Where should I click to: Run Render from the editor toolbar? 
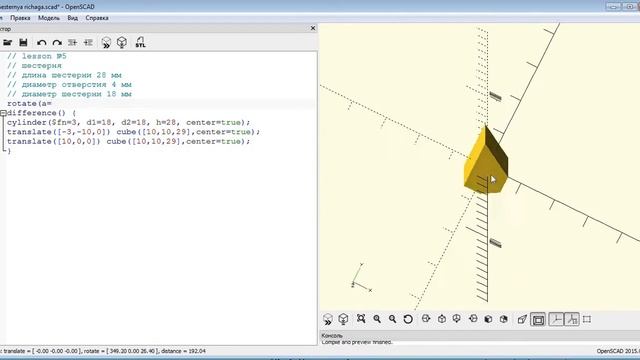[122, 42]
